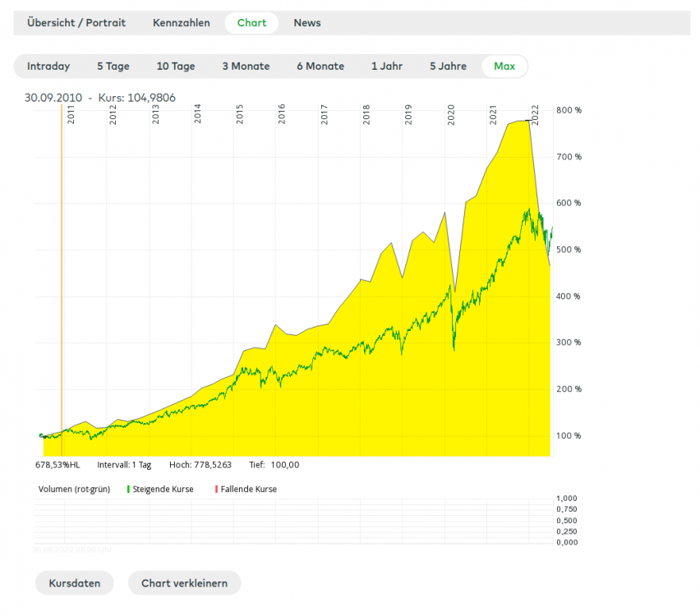
Task: Select the 1 Jahr chart range
Action: click(x=386, y=67)
